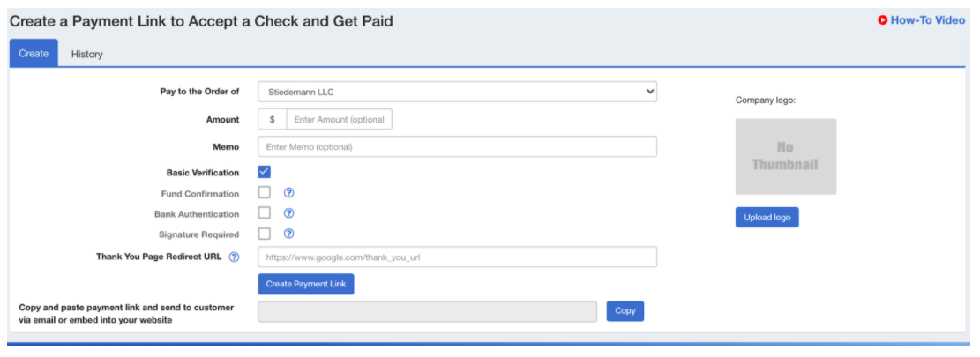
Task: Click the Signature Required help icon
Action: pyautogui.click(x=288, y=234)
